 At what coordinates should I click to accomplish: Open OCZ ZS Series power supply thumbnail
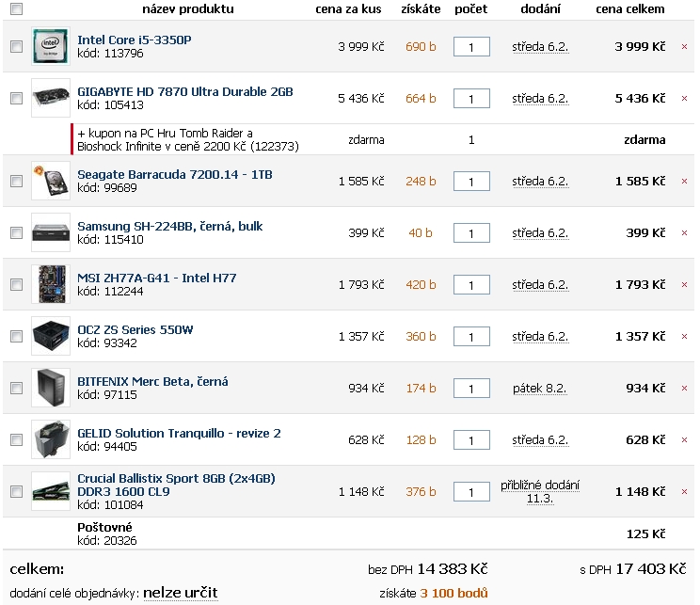pyautogui.click(x=51, y=336)
